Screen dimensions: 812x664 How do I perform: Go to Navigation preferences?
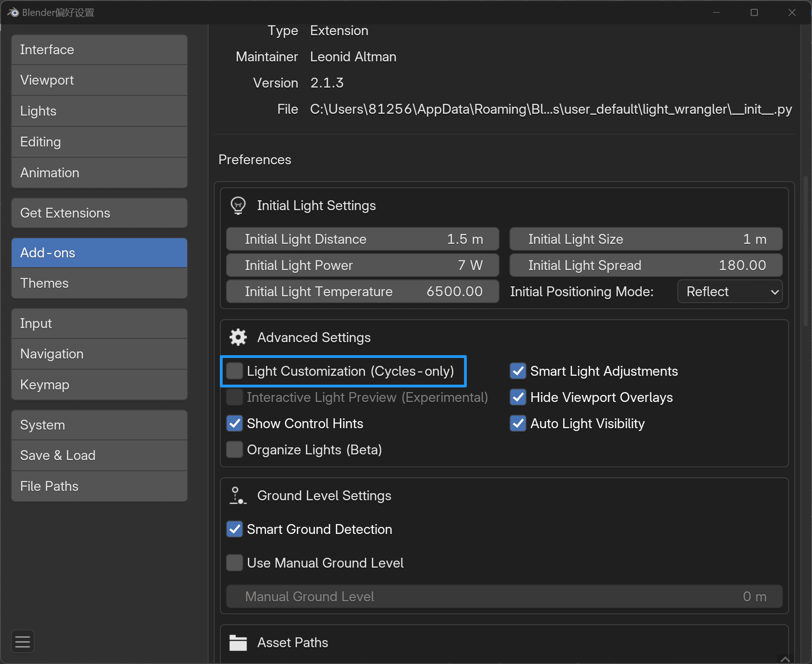click(99, 354)
